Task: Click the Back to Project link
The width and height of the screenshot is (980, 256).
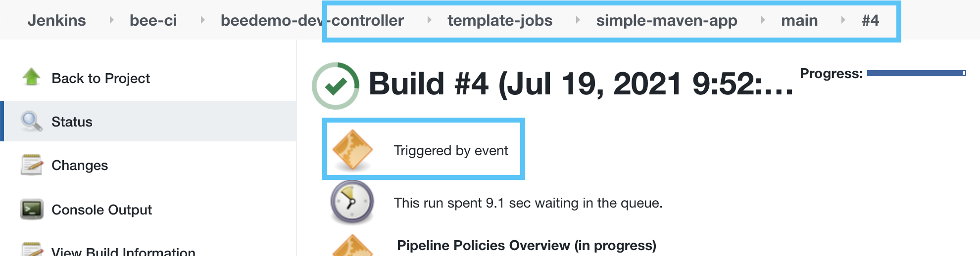Action: pos(100,78)
